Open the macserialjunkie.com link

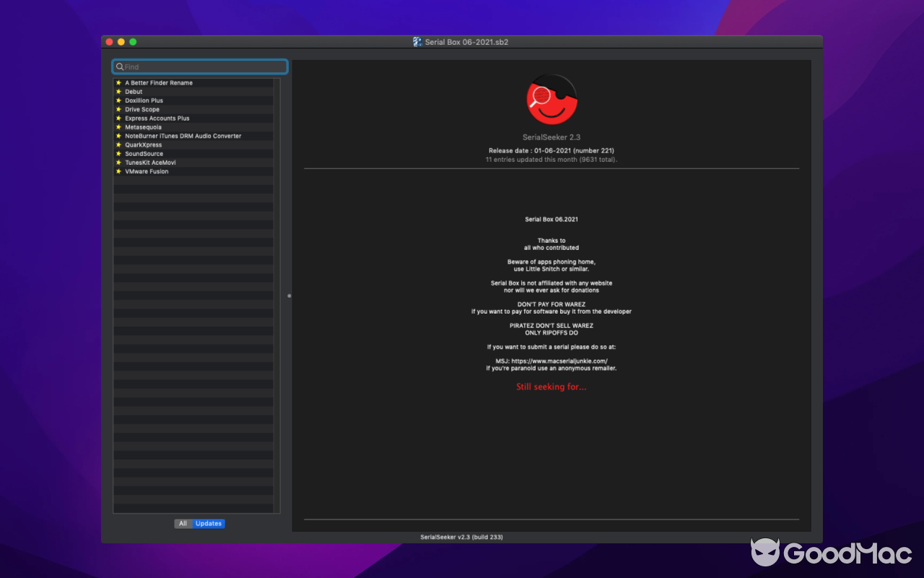coord(559,361)
